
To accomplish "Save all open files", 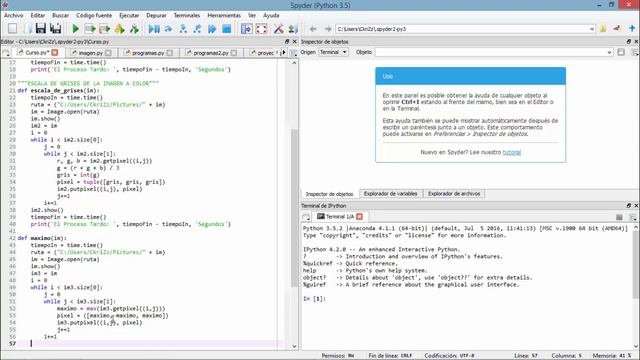I will tap(56, 29).
